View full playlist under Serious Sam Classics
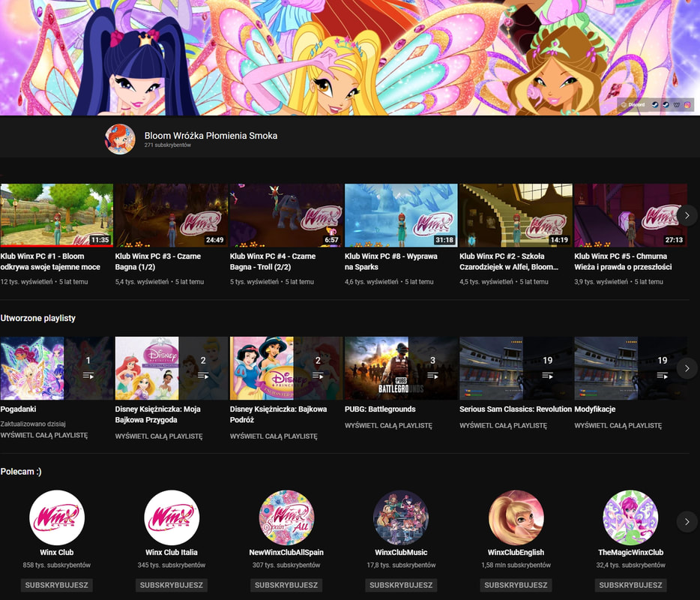Viewport: 700px width, 600px height. click(503, 426)
